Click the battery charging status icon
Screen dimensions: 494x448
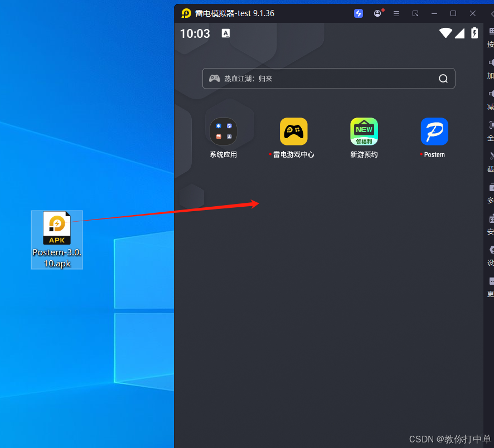(x=474, y=33)
